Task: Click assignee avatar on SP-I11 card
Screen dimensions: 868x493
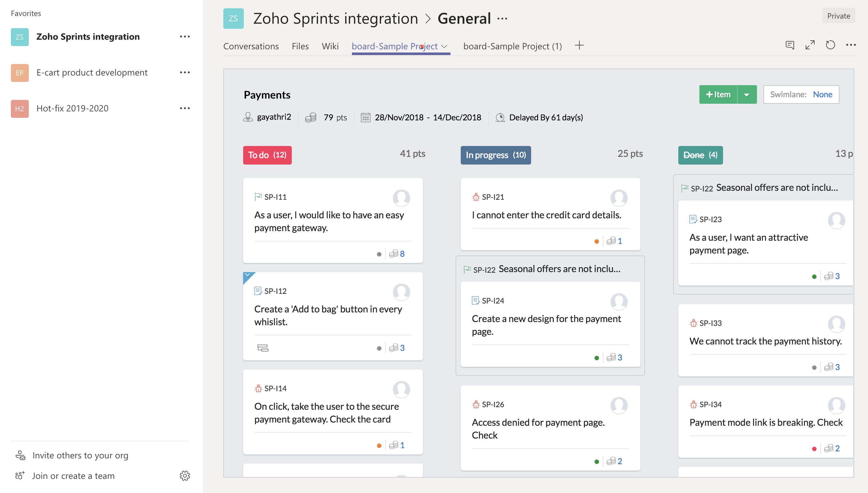Action: tap(401, 198)
